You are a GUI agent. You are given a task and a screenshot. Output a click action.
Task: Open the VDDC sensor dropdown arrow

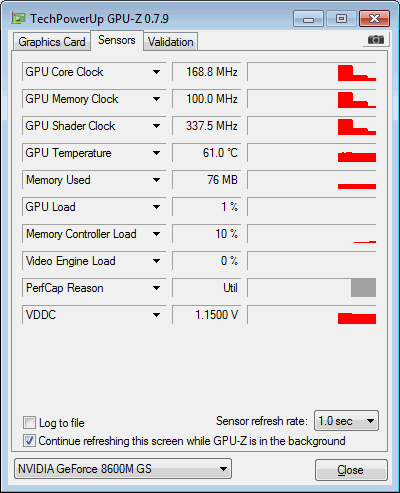pos(156,315)
